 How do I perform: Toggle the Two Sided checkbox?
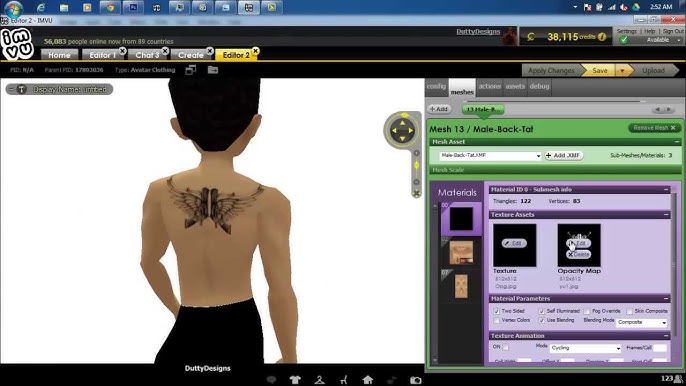(497, 311)
